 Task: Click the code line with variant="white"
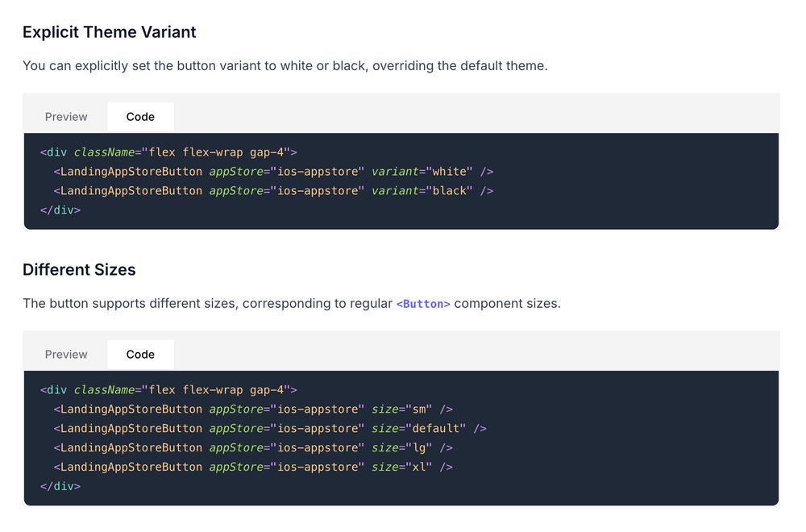pos(273,171)
